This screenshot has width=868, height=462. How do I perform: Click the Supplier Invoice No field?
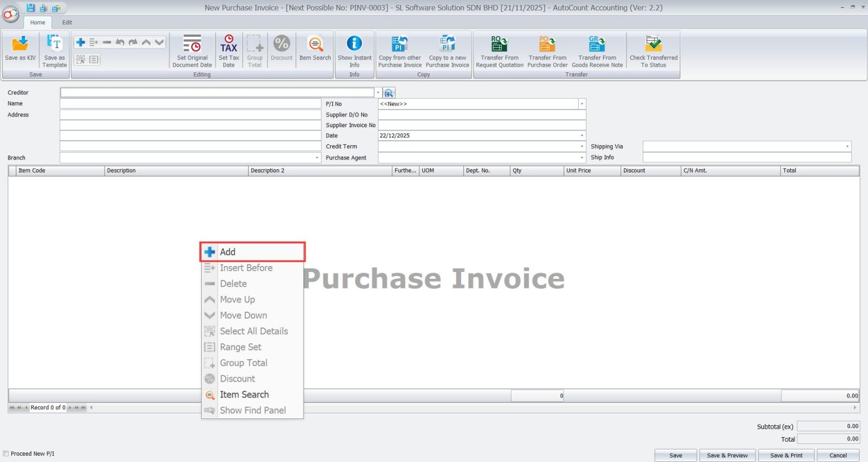[481, 125]
